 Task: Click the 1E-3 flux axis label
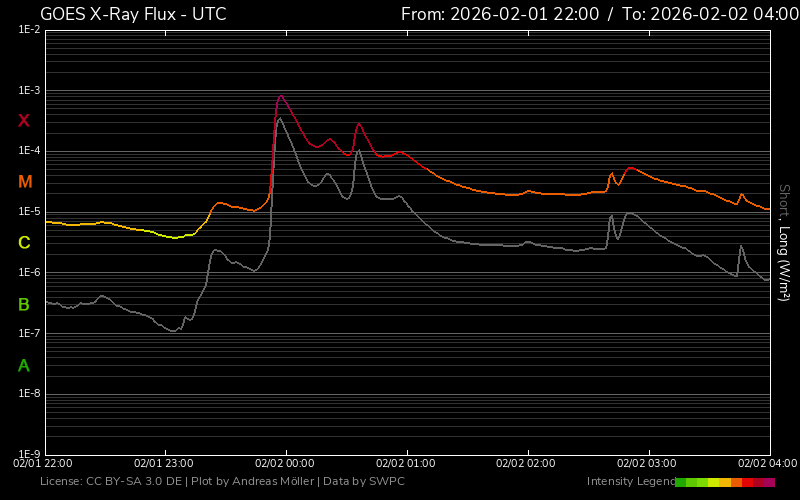(x=29, y=91)
